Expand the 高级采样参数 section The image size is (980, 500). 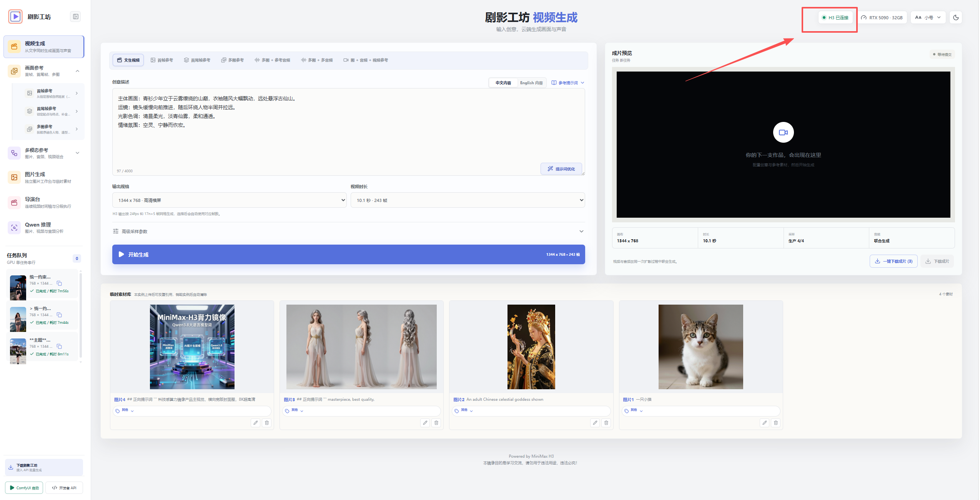348,231
